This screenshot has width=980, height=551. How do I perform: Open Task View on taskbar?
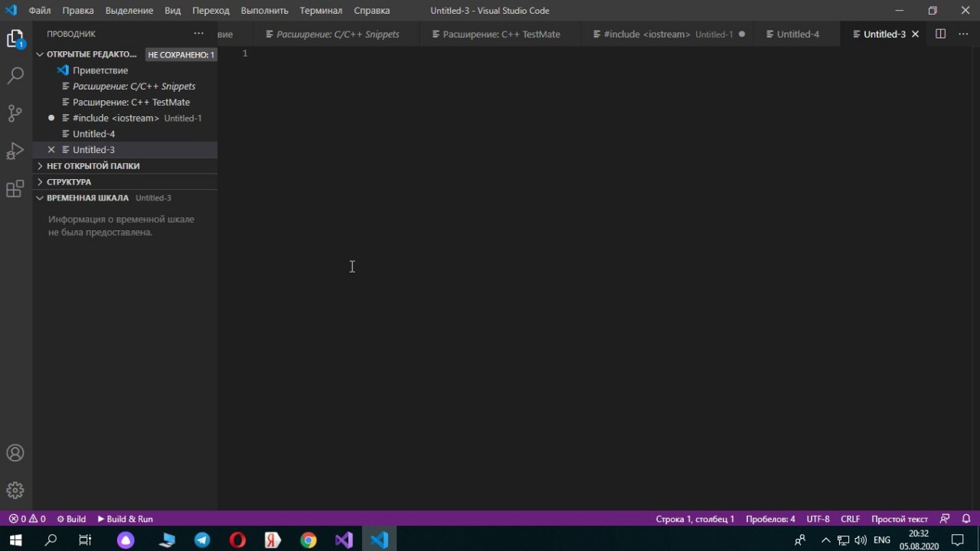[85, 540]
